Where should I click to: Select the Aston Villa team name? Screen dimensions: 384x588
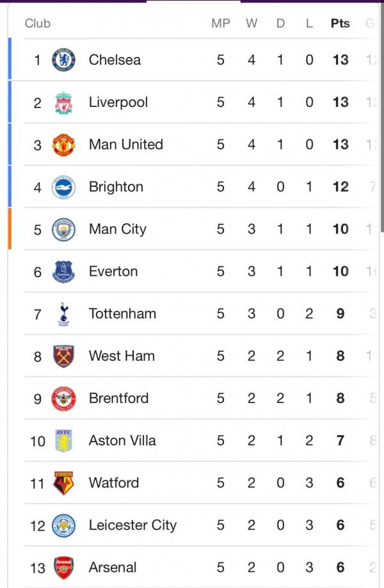click(122, 440)
